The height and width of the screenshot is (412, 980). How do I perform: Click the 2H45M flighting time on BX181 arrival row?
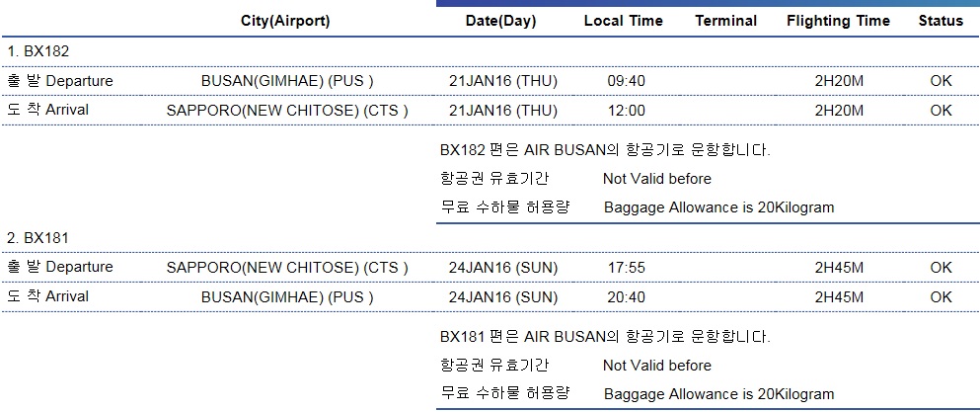[x=839, y=297]
